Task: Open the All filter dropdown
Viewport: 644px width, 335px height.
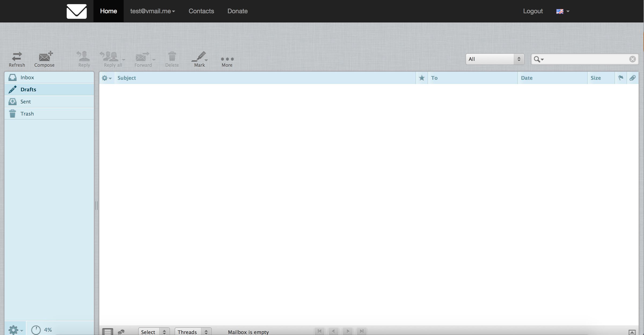Action: coord(494,59)
